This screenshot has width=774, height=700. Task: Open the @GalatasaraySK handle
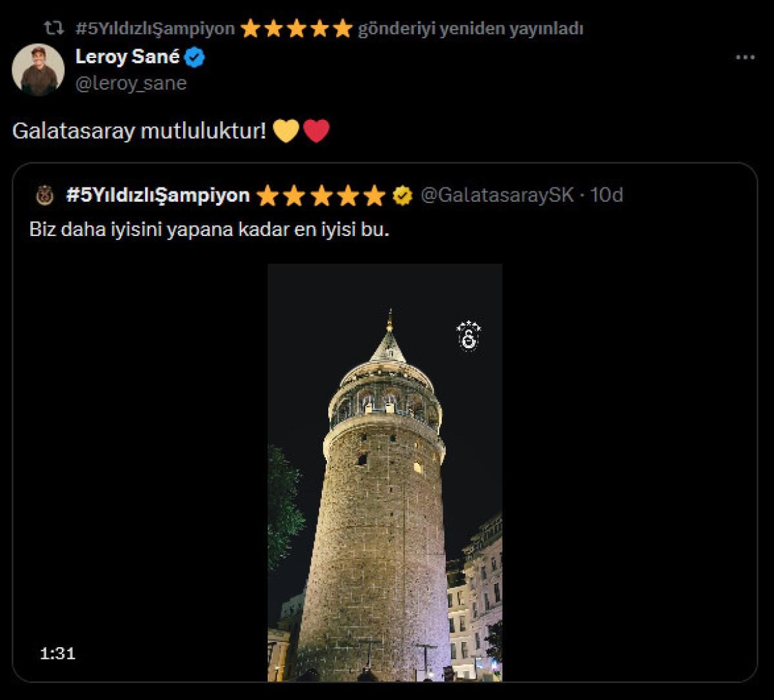point(497,195)
